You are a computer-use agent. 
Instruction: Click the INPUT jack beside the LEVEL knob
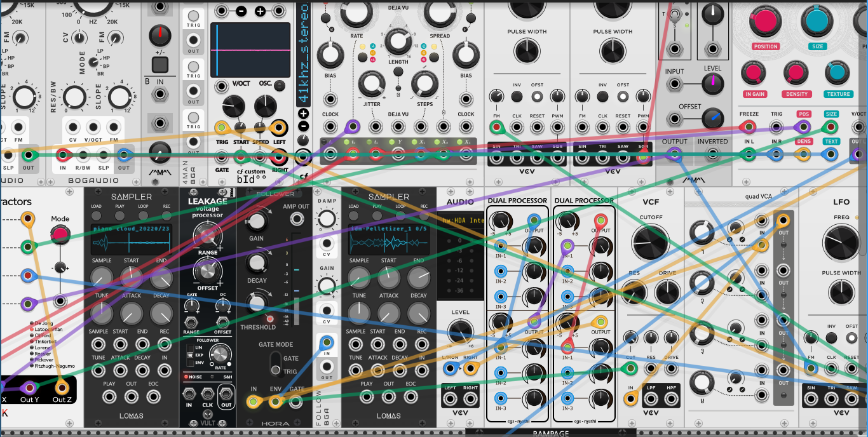pyautogui.click(x=674, y=84)
